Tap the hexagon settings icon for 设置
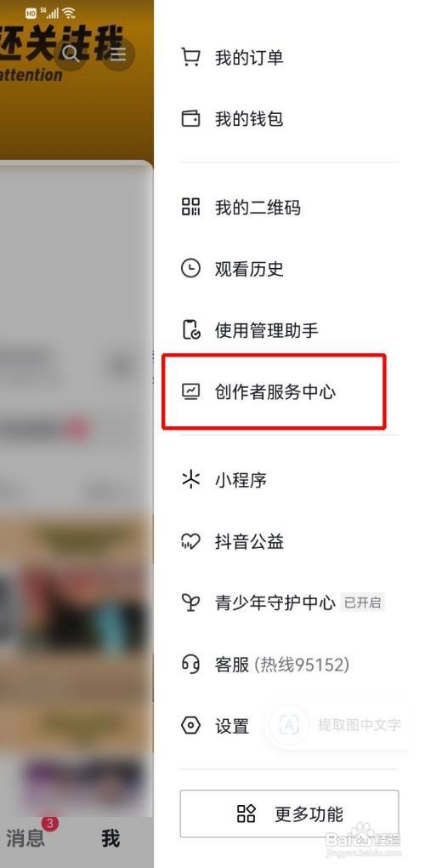The height and width of the screenshot is (868, 425). tap(190, 725)
